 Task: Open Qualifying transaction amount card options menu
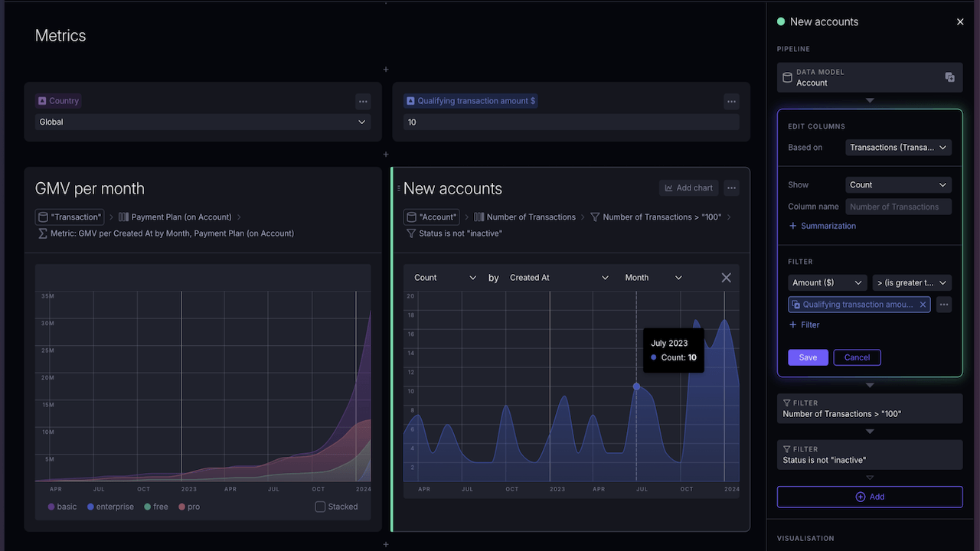731,101
